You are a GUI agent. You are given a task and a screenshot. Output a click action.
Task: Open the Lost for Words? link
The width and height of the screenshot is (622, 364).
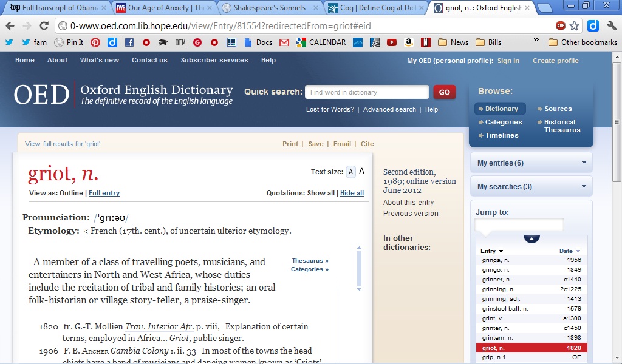[330, 109]
